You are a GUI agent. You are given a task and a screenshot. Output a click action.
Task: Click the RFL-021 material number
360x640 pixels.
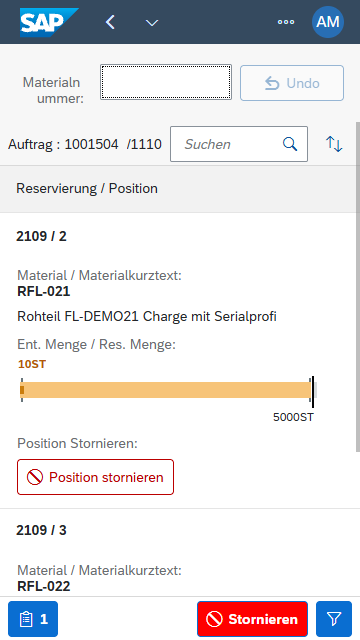44,291
